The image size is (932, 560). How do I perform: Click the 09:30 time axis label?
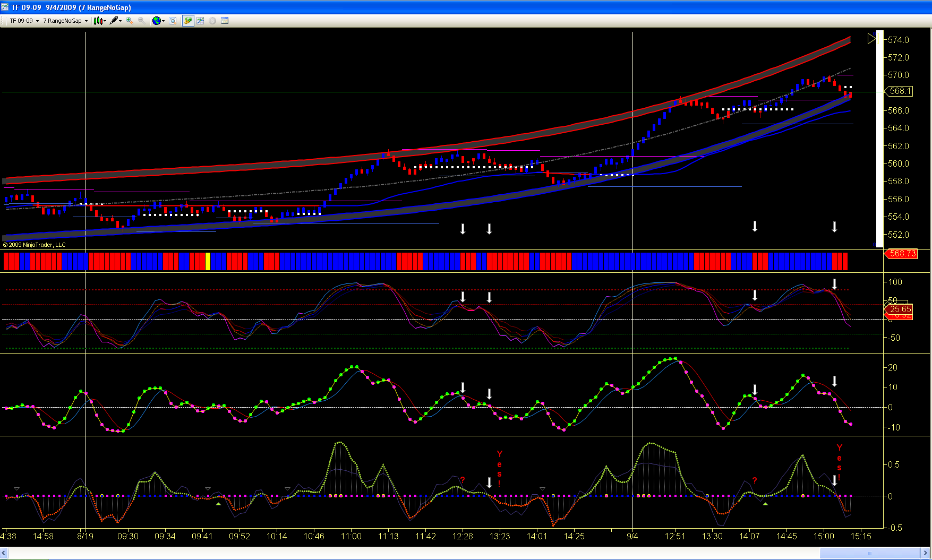(128, 536)
